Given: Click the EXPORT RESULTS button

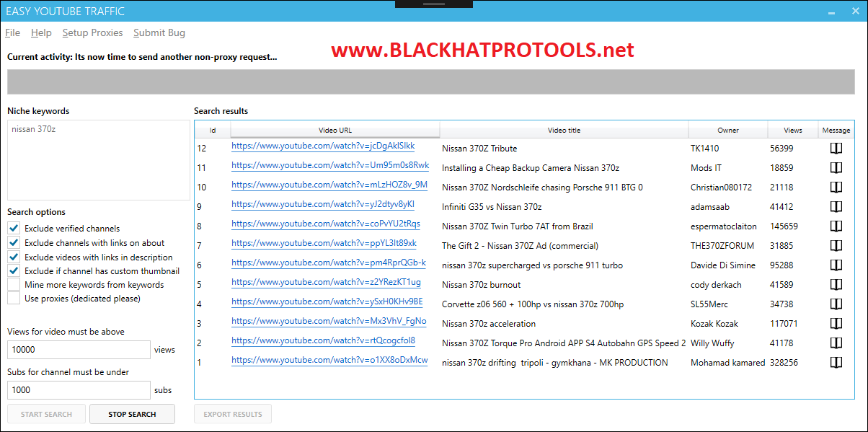Looking at the screenshot, I should (233, 414).
